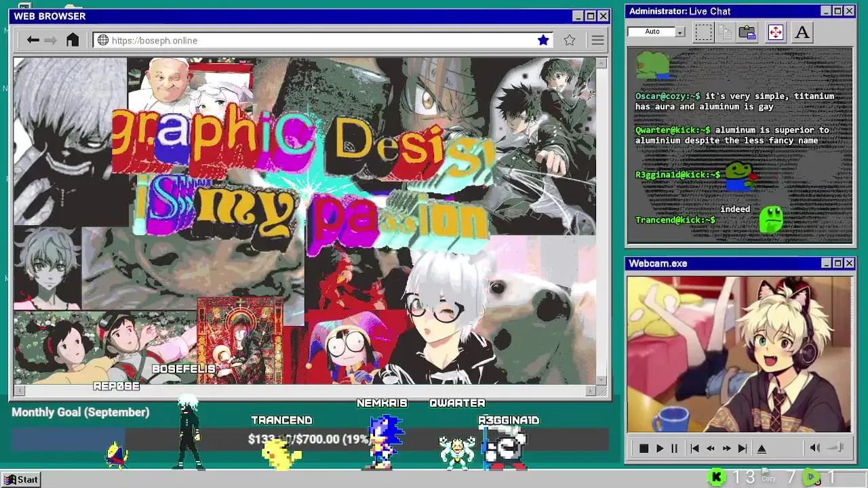Select the dashed marquee tool in Live Chat
This screenshot has height=488, width=868.
pyautogui.click(x=703, y=32)
